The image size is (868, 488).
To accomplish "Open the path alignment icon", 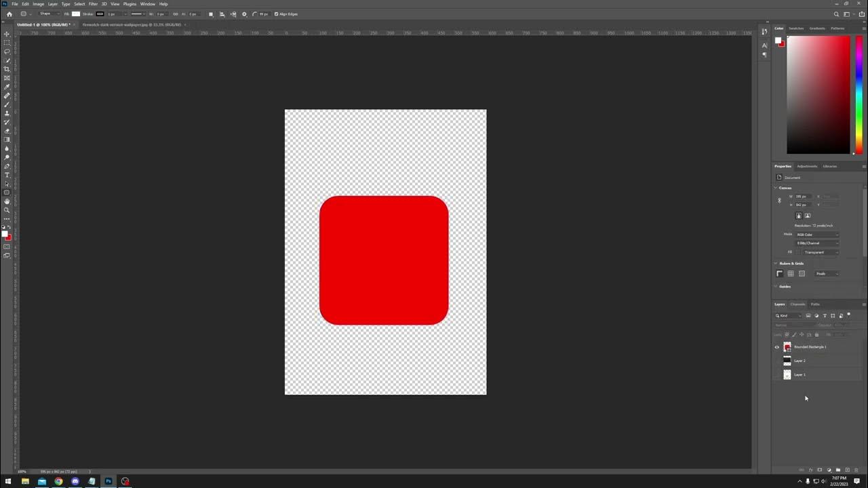I will click(222, 14).
